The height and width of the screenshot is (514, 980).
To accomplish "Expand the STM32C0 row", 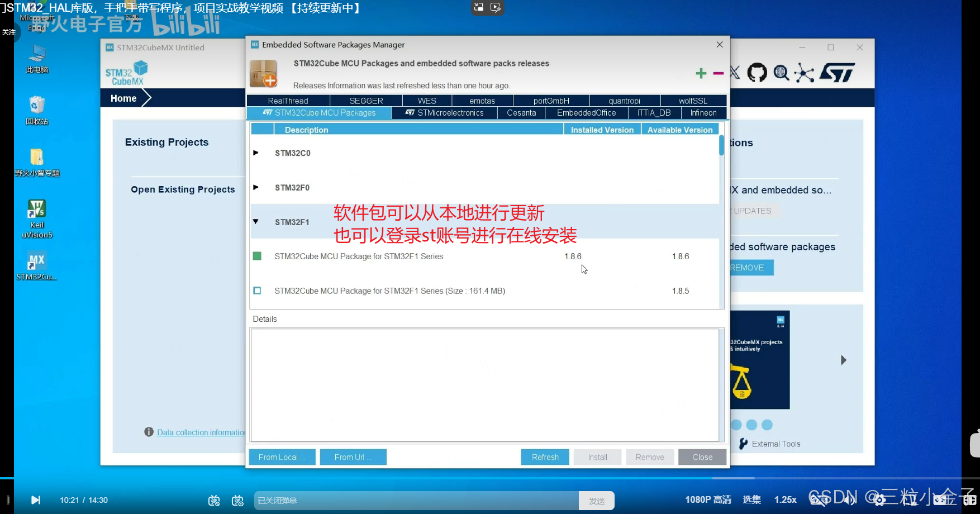I will (x=256, y=153).
